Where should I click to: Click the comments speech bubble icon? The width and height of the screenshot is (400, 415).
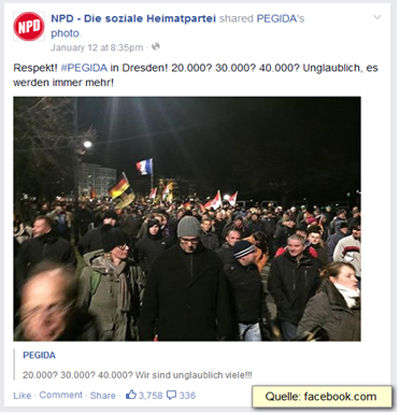171,395
